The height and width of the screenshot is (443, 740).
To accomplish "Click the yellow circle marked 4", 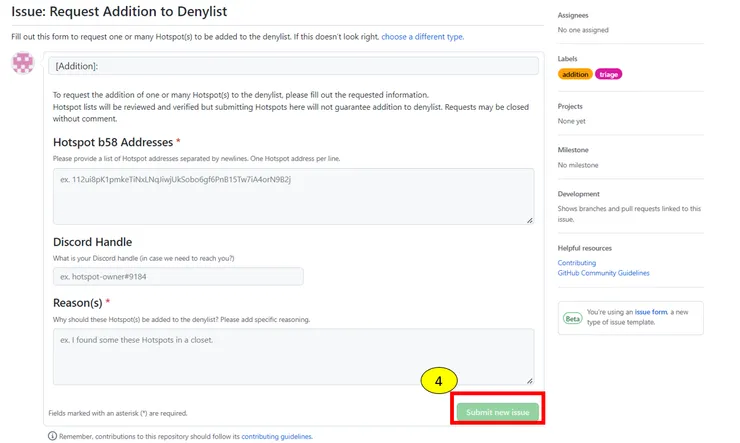I will point(440,380).
